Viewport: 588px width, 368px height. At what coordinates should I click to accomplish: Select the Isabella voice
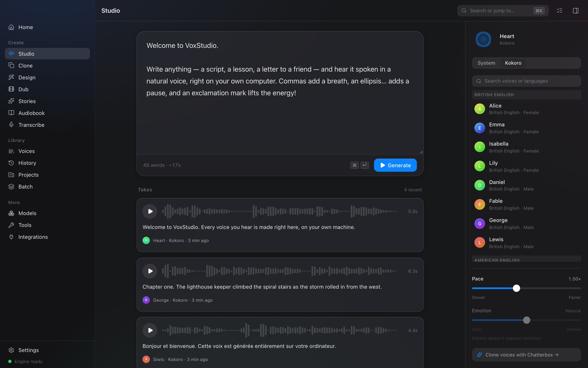tap(526, 147)
